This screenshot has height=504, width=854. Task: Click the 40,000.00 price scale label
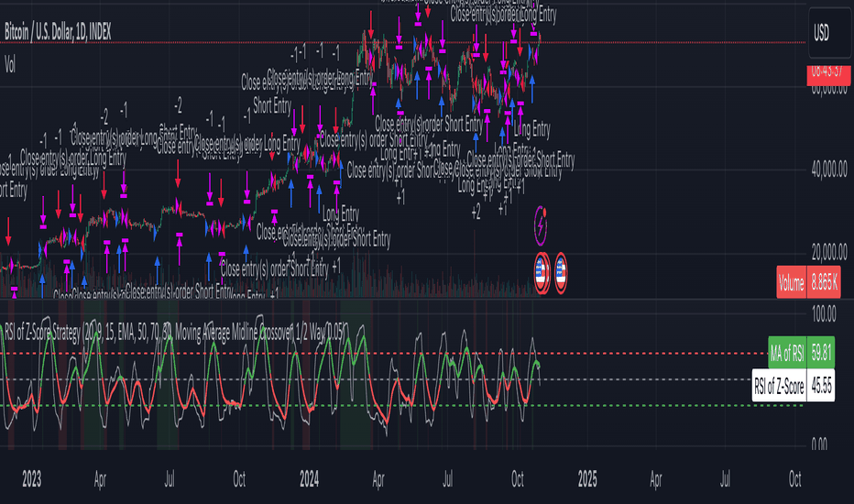(x=829, y=170)
